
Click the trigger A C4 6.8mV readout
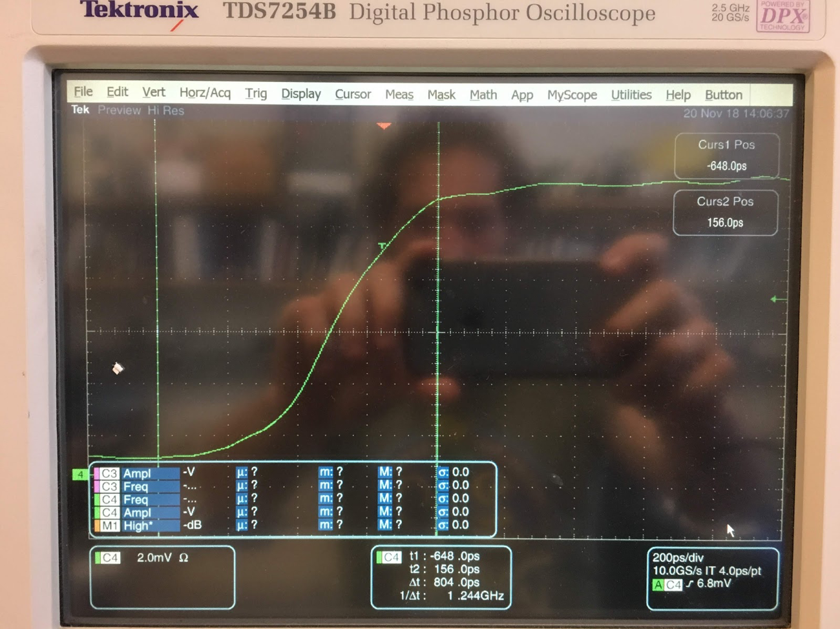[692, 584]
